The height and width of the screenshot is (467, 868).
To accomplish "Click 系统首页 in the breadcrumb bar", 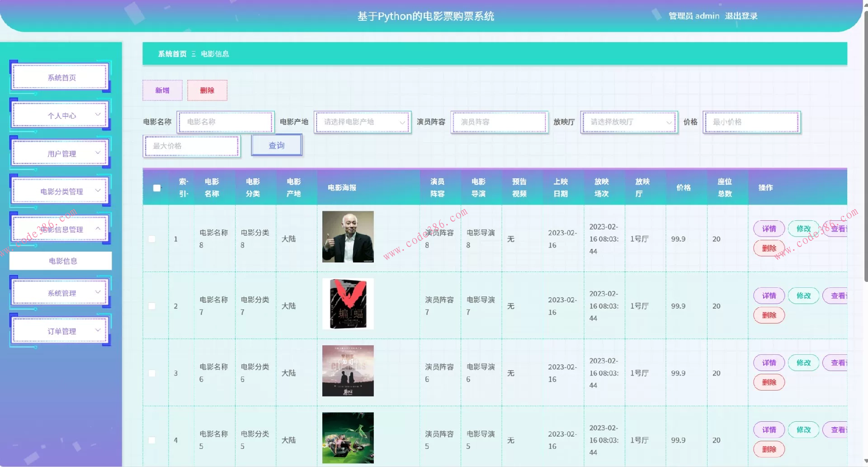I will [x=171, y=53].
